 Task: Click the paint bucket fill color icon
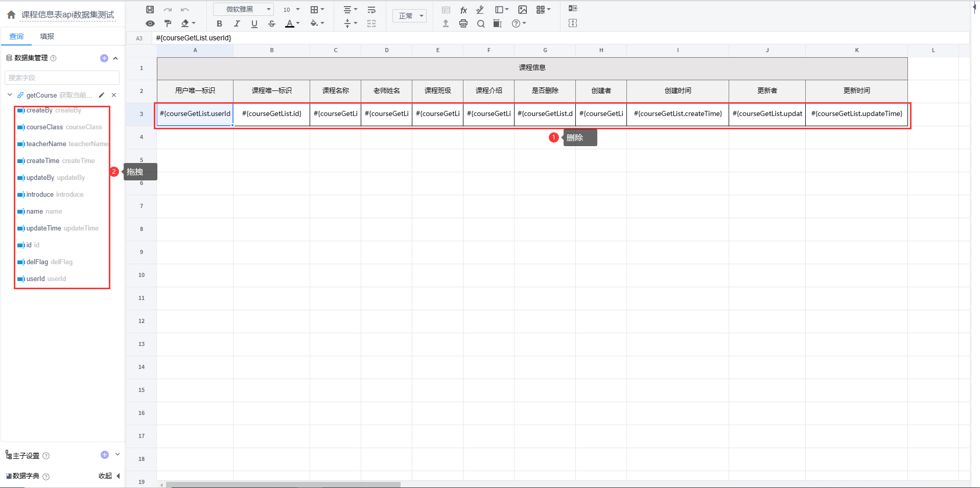pyautogui.click(x=314, y=24)
